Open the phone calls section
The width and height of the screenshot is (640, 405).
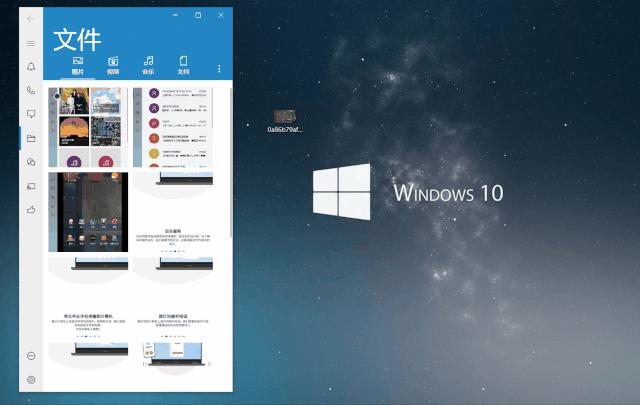click(31, 90)
